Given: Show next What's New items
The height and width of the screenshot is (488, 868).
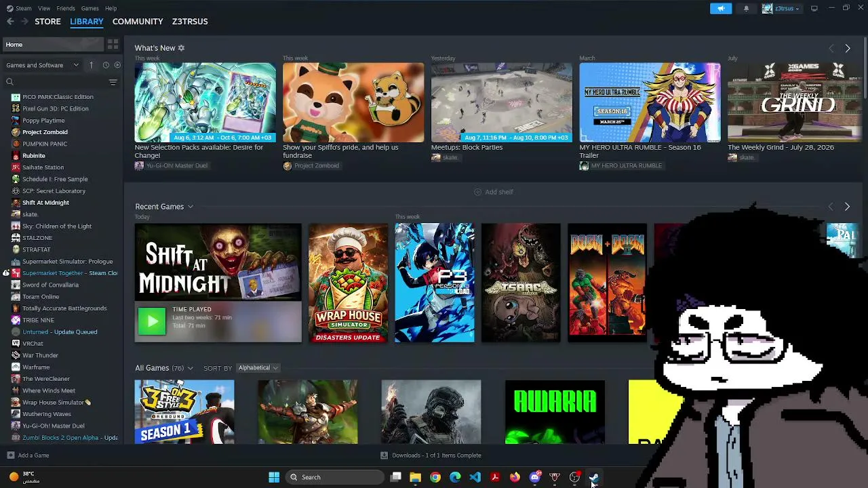Looking at the screenshot, I should pyautogui.click(x=847, y=48).
